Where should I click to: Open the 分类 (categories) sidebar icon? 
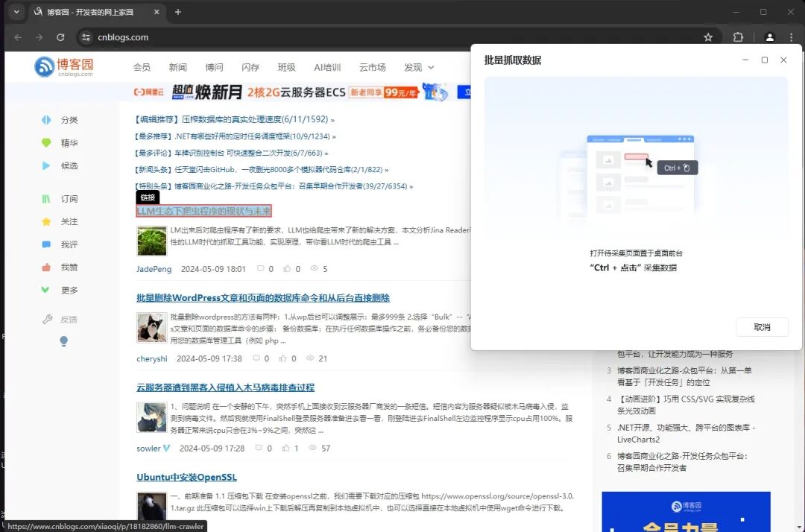pyautogui.click(x=48, y=119)
